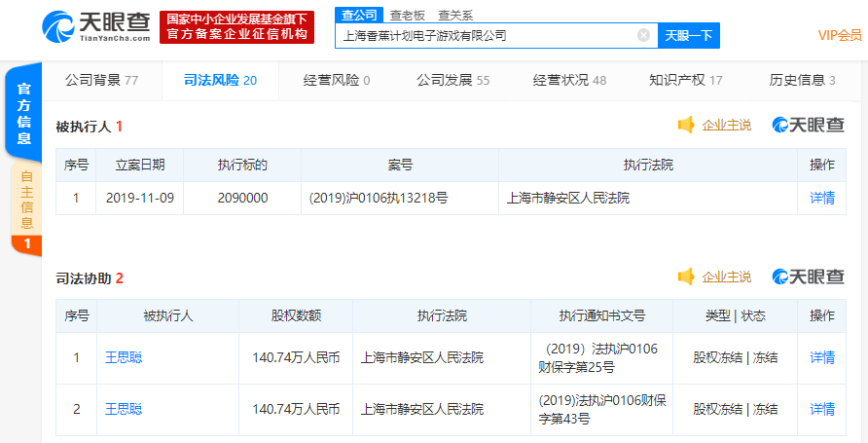Select the 查关系 search tab
Image resolution: width=868 pixels, height=443 pixels.
click(x=455, y=16)
